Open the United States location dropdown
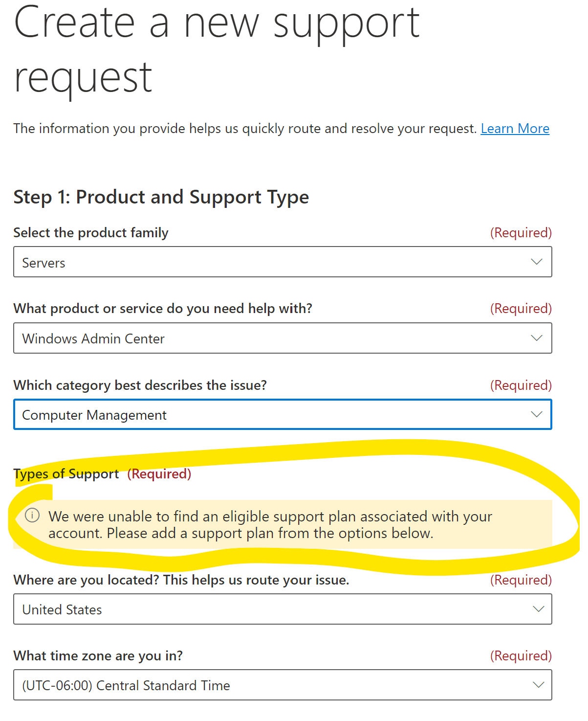 [x=283, y=609]
